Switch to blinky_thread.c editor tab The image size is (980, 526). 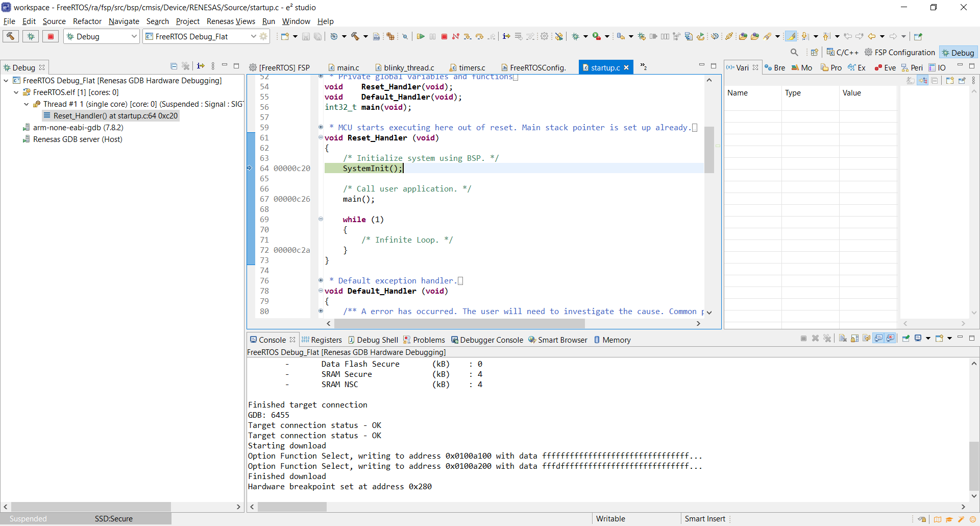click(x=405, y=67)
